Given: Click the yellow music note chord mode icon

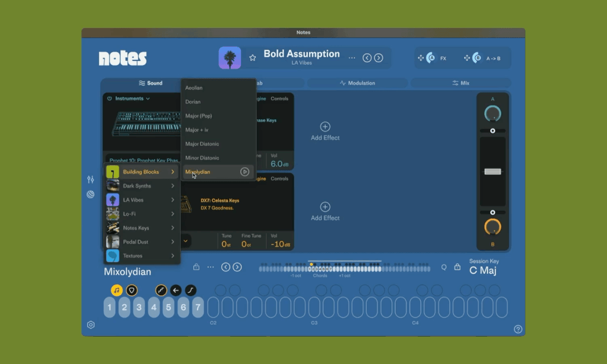Looking at the screenshot, I should pyautogui.click(x=117, y=290).
